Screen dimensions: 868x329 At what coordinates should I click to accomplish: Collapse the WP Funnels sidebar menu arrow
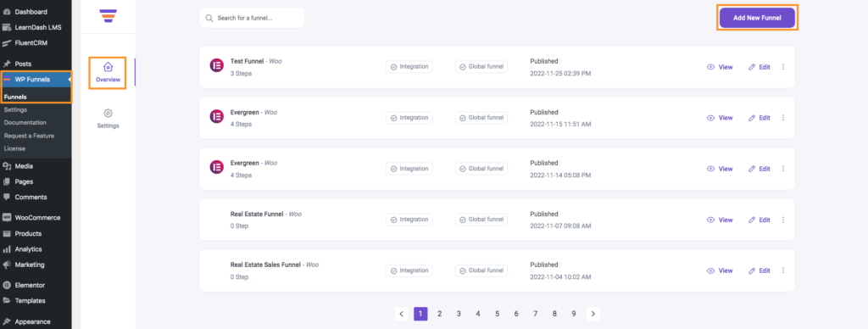pyautogui.click(x=70, y=80)
